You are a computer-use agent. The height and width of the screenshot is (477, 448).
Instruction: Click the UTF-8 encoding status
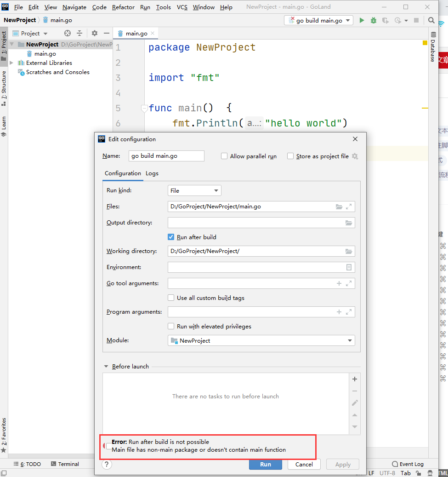[387, 473]
